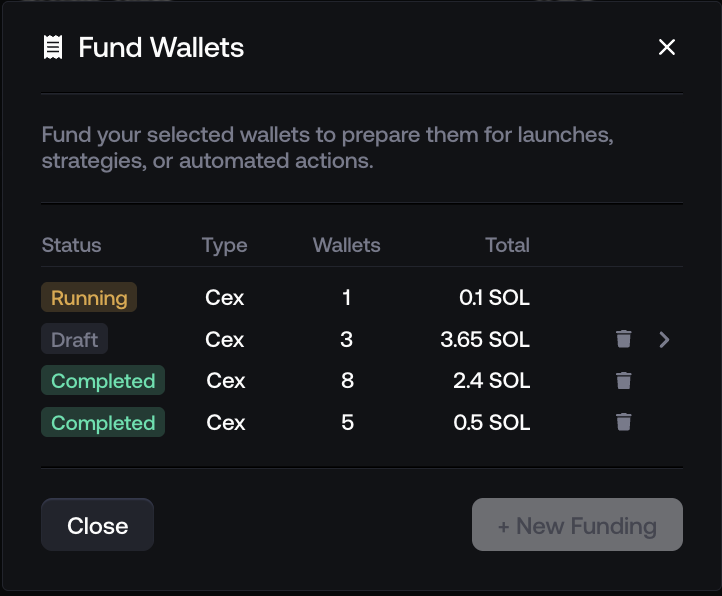
Task: Click the Cex type in Running row
Action: click(x=225, y=298)
